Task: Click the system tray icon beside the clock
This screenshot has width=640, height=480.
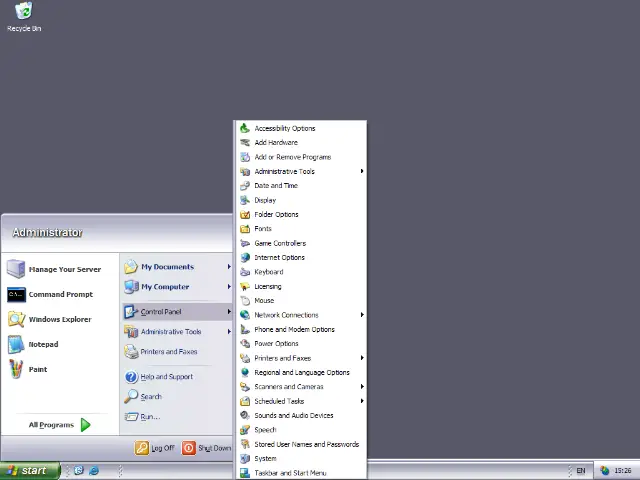Action: tap(604, 471)
